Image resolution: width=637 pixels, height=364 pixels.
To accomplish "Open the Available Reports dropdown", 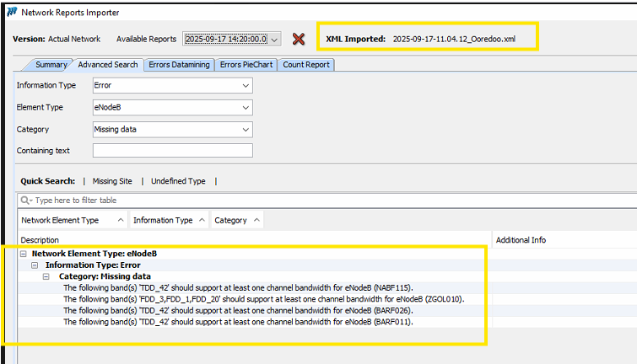I will tap(275, 39).
